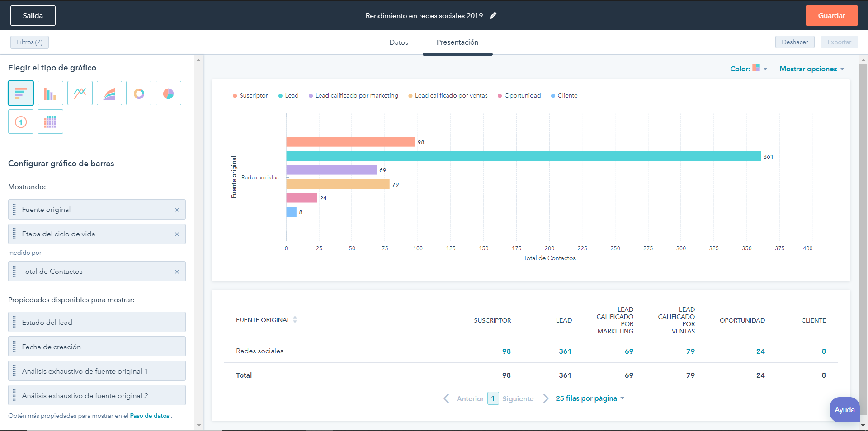Expand the Mostrar opciones dropdown
The height and width of the screenshot is (431, 868).
(x=811, y=69)
